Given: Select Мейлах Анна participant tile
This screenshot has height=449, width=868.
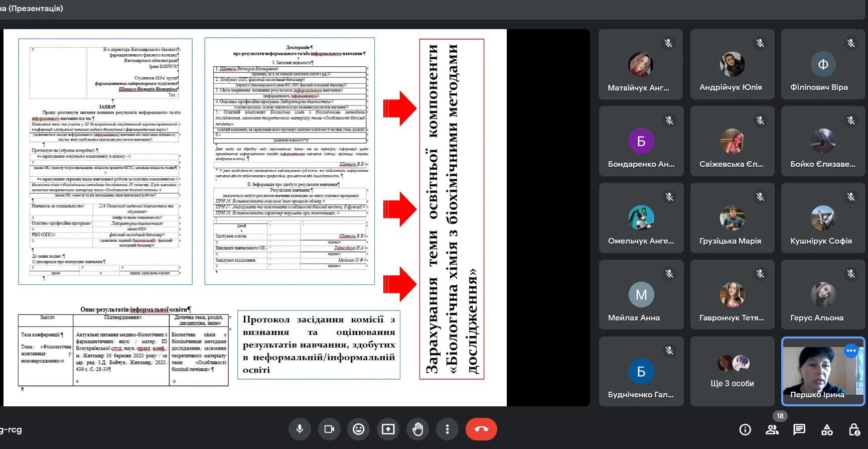Looking at the screenshot, I should (641, 294).
